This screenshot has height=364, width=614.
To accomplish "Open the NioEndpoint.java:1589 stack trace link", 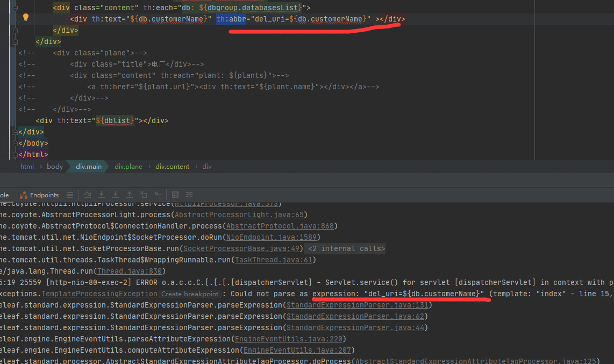I will click(x=273, y=237).
